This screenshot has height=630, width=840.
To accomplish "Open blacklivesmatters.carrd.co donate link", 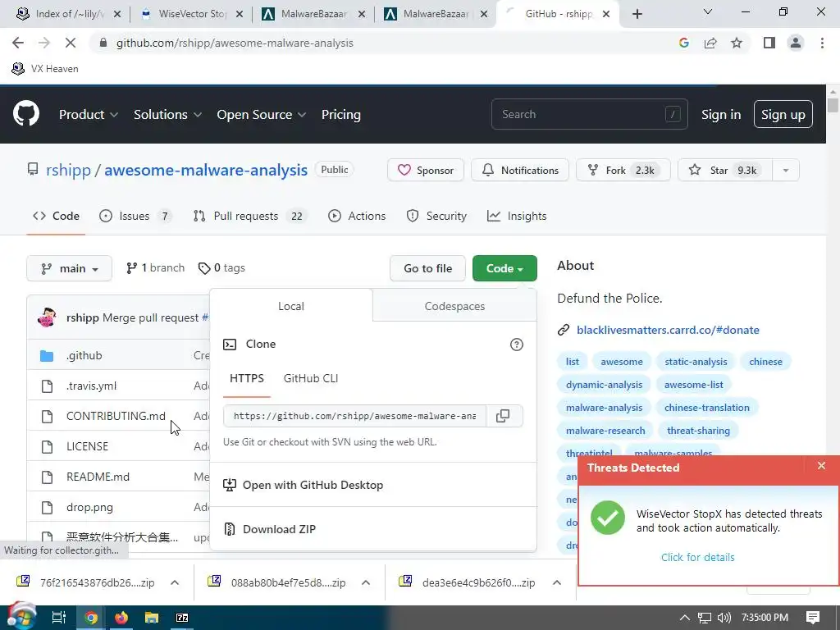I will click(668, 330).
